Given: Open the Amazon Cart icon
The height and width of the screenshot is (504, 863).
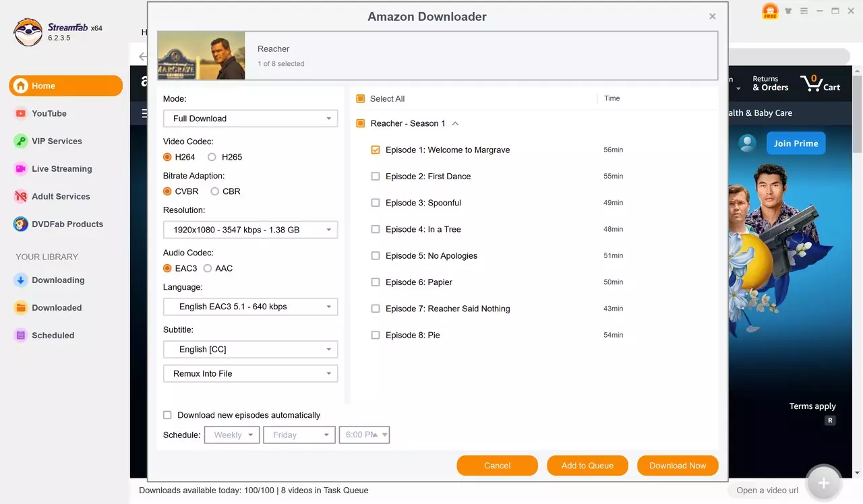Looking at the screenshot, I should (x=820, y=84).
